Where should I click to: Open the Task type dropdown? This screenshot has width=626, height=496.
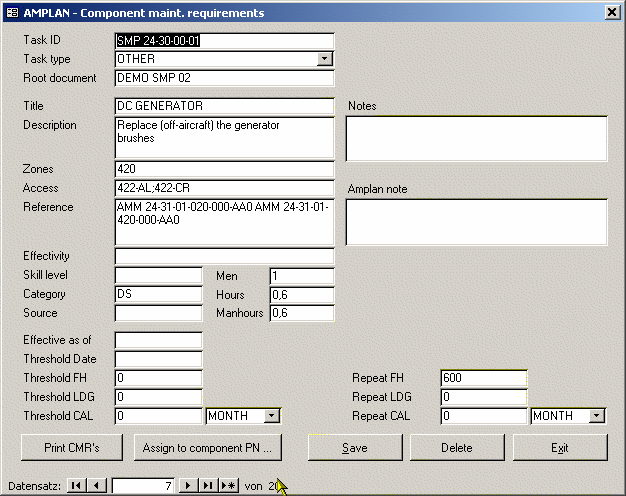point(324,59)
